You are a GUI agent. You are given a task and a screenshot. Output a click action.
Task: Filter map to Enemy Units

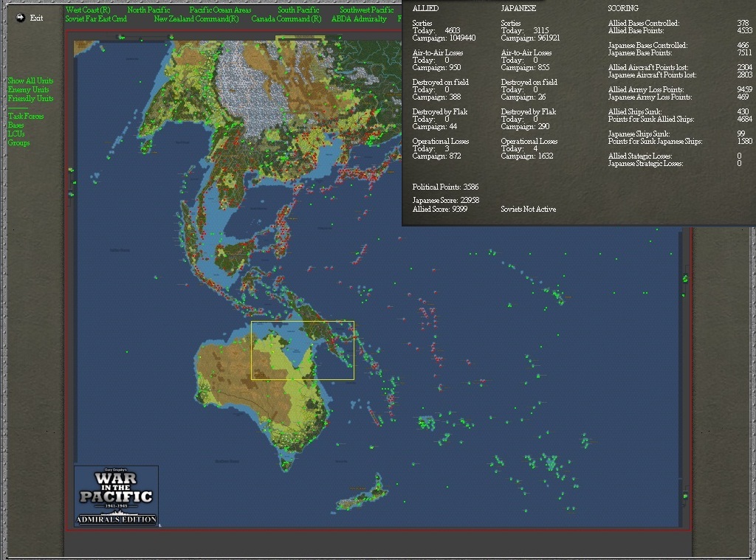pyautogui.click(x=28, y=89)
